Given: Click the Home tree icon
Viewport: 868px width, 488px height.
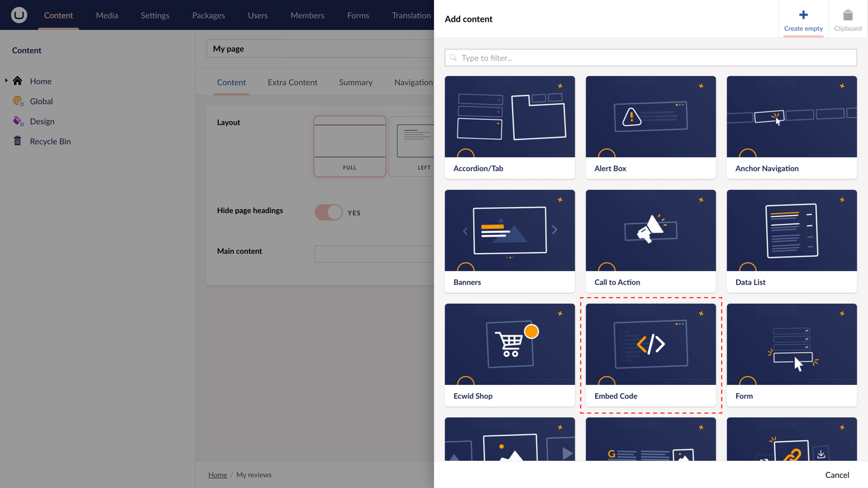Looking at the screenshot, I should tap(17, 81).
